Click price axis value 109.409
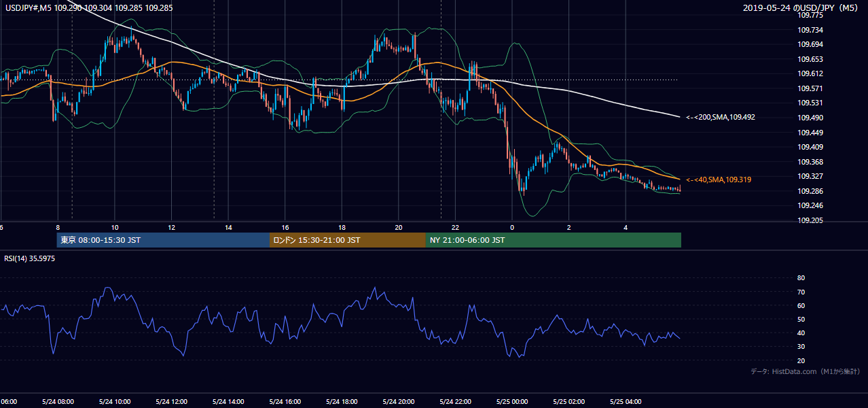The width and height of the screenshot is (868, 408). [810, 147]
